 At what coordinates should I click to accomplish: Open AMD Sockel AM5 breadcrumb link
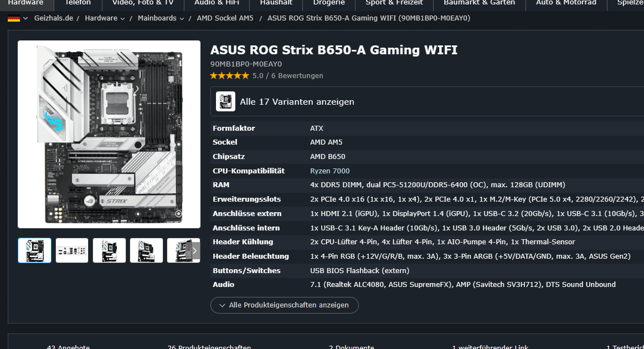(x=225, y=18)
